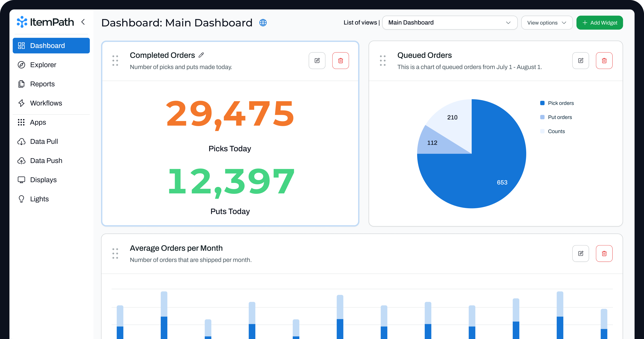The image size is (644, 339).
Task: Click the pencil icon next to Completed Orders title
Action: click(201, 55)
